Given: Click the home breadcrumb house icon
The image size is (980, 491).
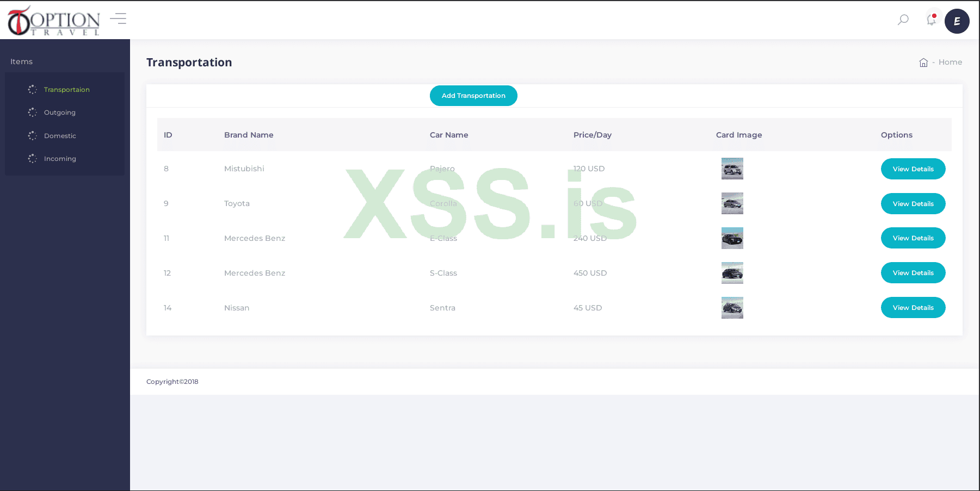Looking at the screenshot, I should (923, 63).
